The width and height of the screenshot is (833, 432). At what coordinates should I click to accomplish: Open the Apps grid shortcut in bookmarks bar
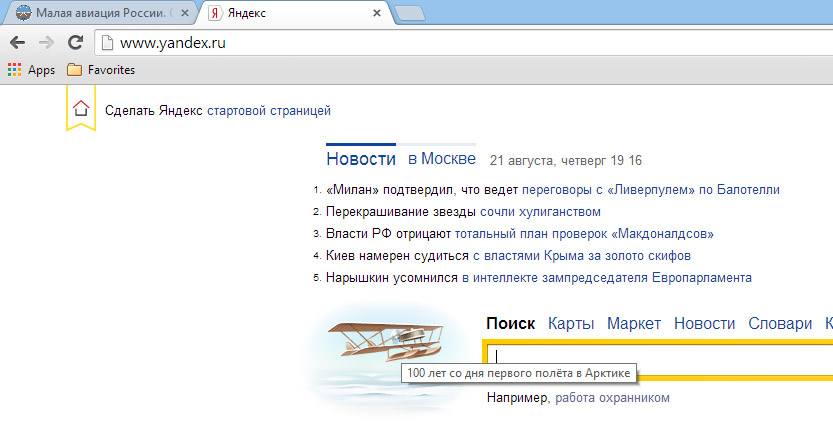[31, 70]
